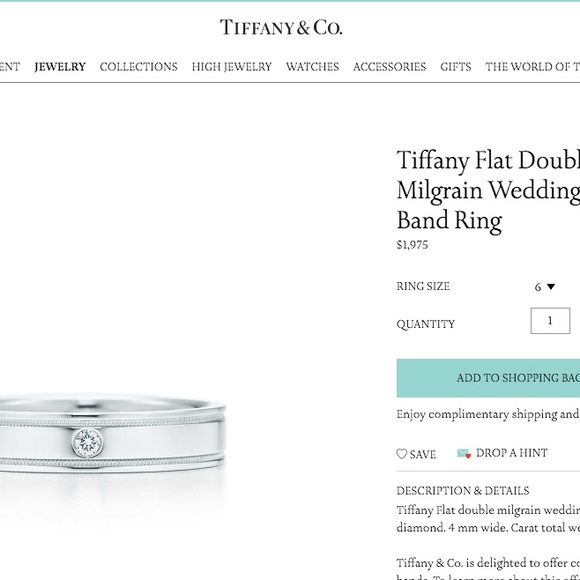Click the product title heading
This screenshot has width=580, height=580.
click(x=488, y=190)
